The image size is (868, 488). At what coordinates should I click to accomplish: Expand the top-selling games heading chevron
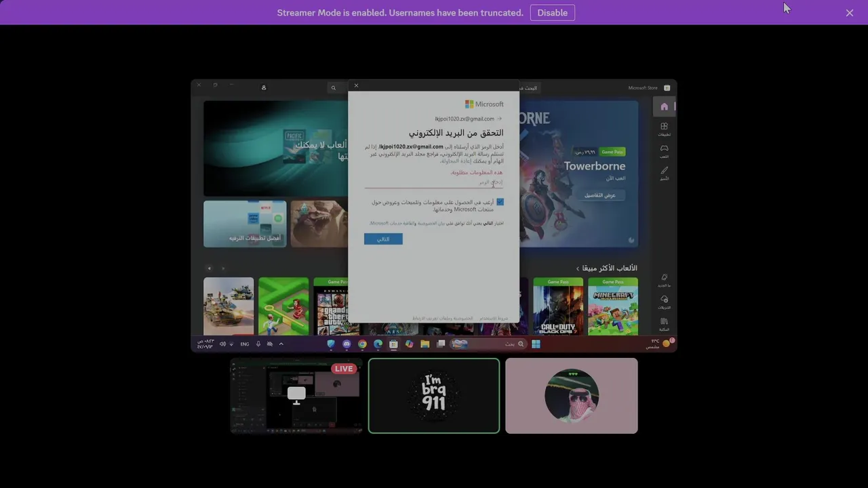577,268
